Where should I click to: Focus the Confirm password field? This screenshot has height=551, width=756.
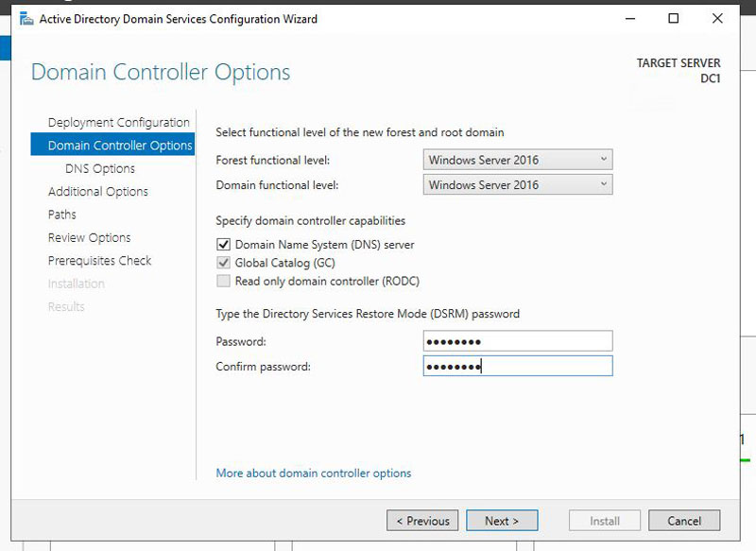[518, 367]
